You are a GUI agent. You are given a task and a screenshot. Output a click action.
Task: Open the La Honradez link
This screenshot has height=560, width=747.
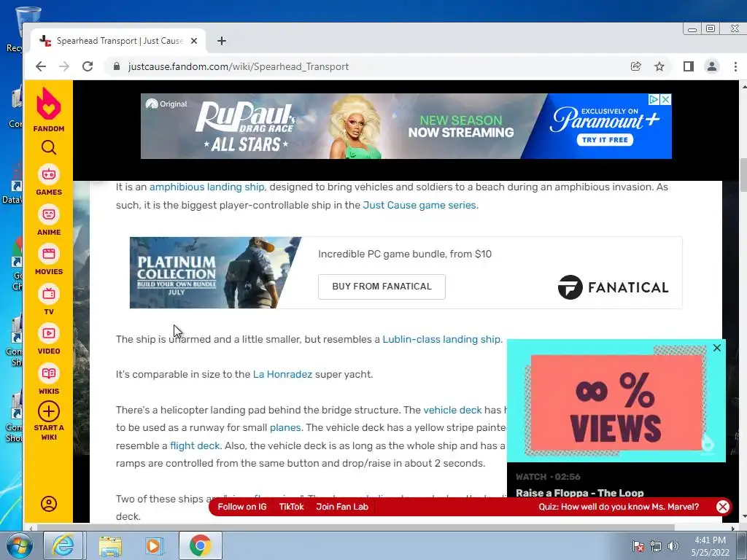pos(282,374)
